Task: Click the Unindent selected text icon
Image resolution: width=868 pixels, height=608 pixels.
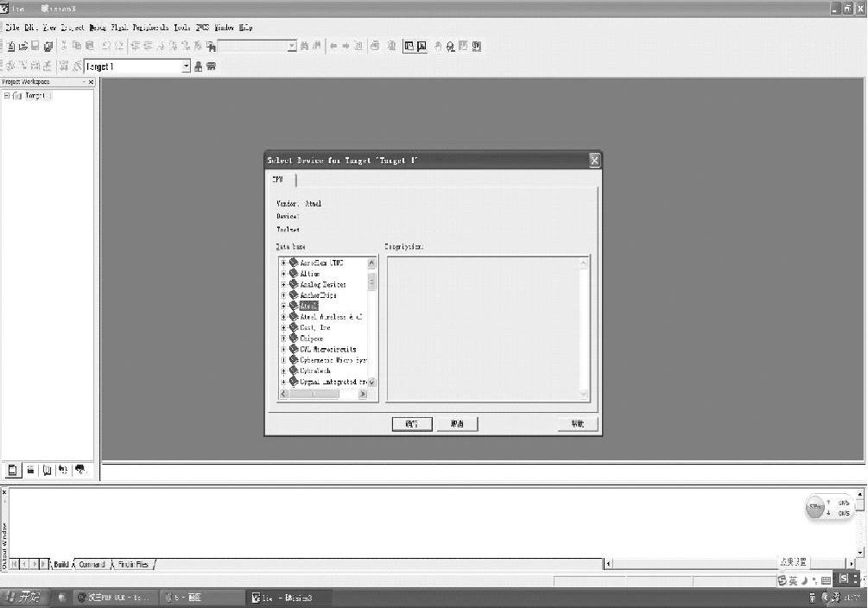Action: pos(148,46)
